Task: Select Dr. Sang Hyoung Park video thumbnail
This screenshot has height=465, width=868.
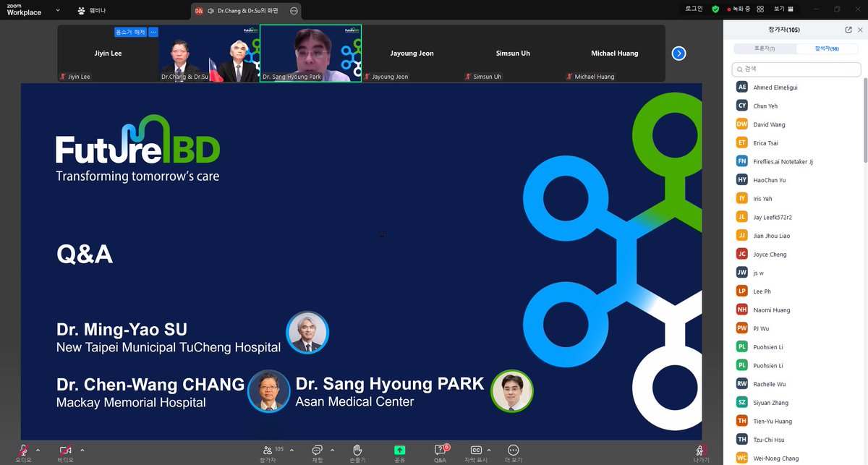Action: coord(310,54)
